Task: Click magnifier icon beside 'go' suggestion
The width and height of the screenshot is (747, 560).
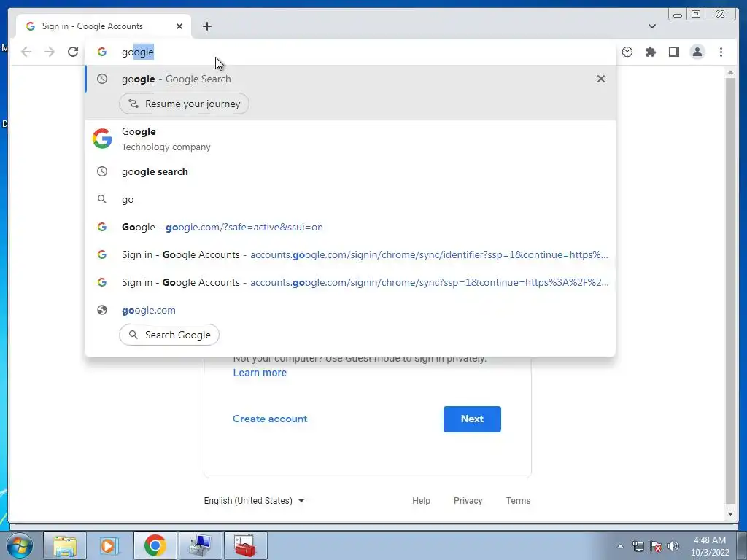Action: 102,199
